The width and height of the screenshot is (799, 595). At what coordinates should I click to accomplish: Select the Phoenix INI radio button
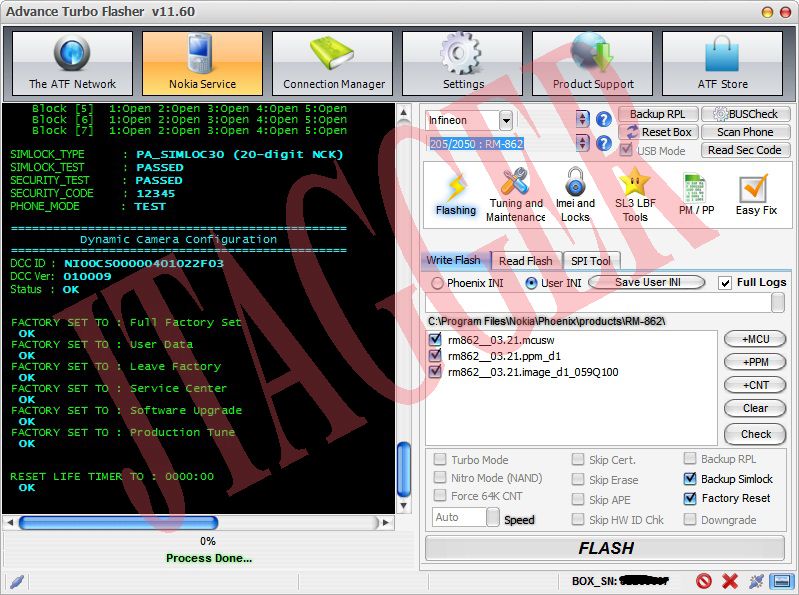[437, 283]
